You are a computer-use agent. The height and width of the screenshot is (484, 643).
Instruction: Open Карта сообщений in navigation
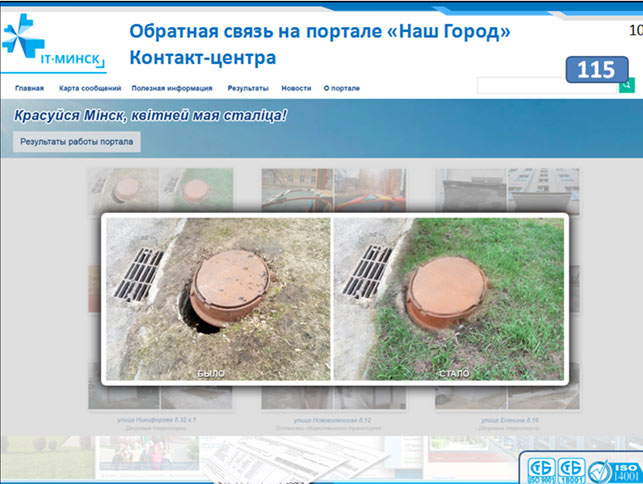click(90, 88)
